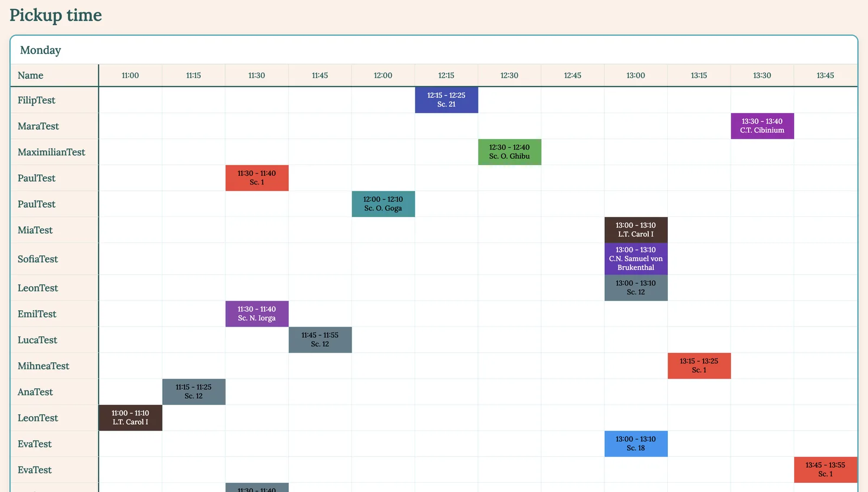Click the 12:30 time column header
Viewport: 868px width, 492px height.
point(509,75)
